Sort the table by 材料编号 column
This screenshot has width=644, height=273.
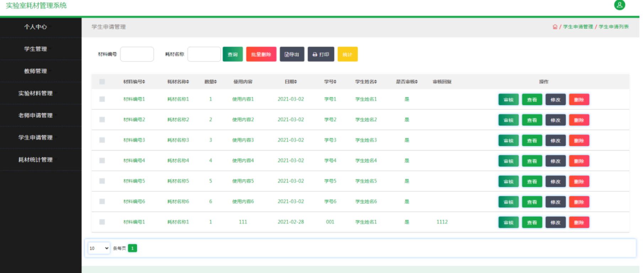coord(134,82)
